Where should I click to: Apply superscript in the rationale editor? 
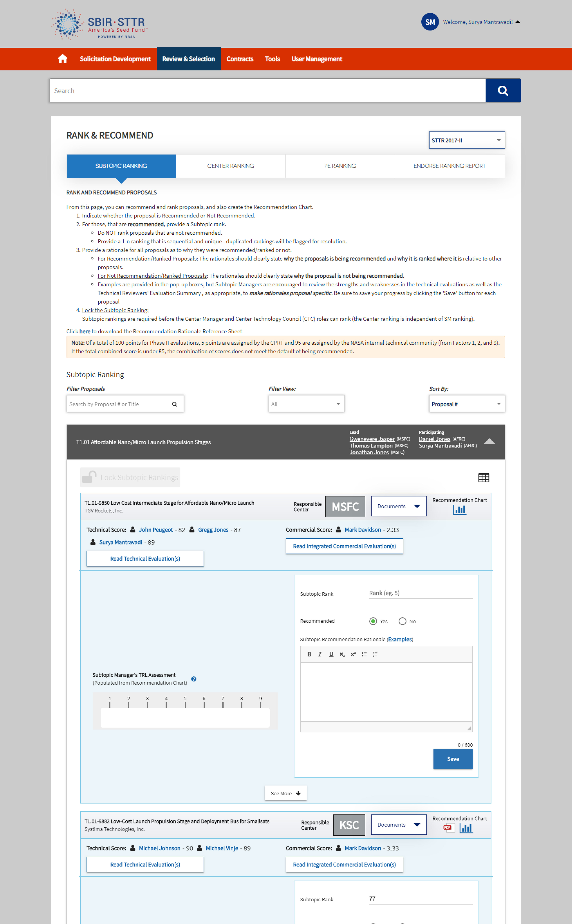tap(353, 654)
